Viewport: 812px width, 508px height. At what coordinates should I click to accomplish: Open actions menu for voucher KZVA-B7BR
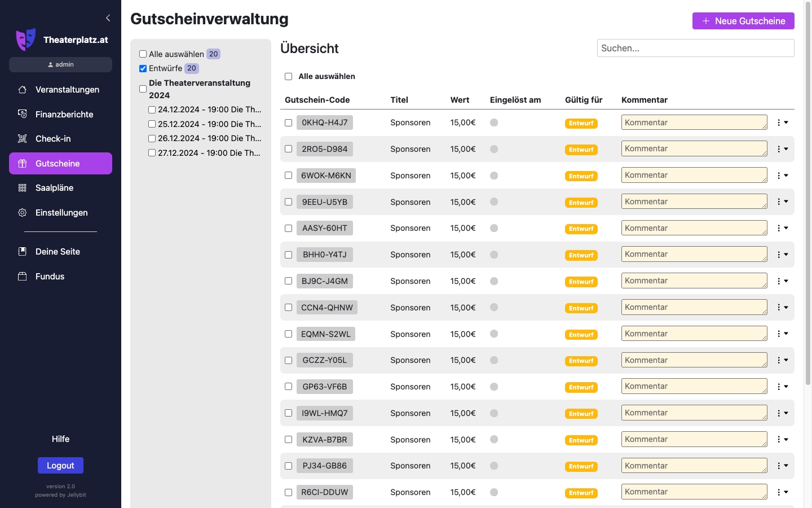pyautogui.click(x=782, y=440)
